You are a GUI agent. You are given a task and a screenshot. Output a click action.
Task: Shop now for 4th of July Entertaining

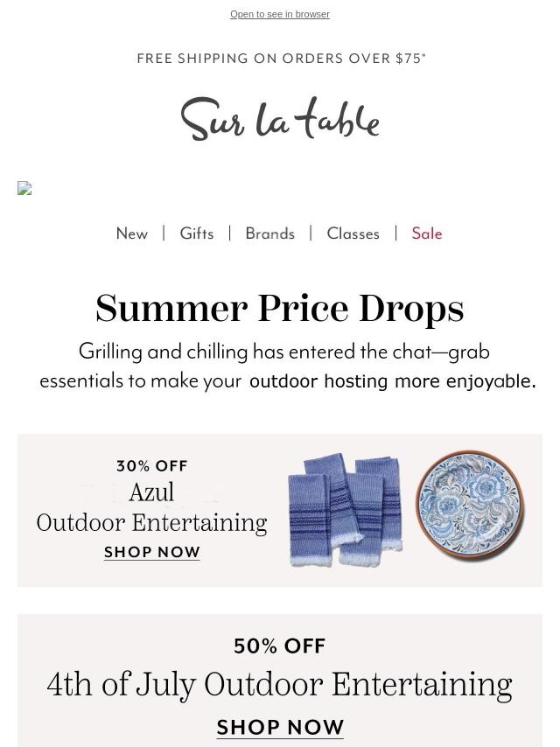[x=280, y=728]
